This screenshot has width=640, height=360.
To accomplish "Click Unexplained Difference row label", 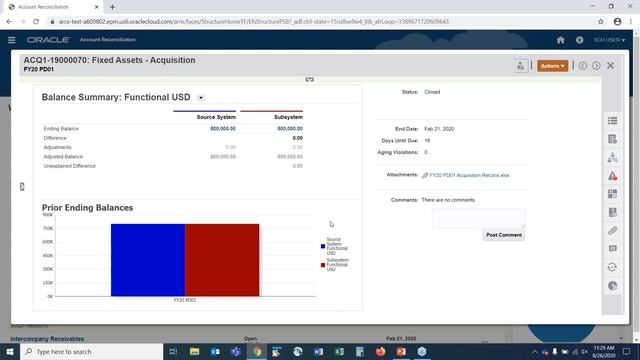I will click(x=69, y=166).
